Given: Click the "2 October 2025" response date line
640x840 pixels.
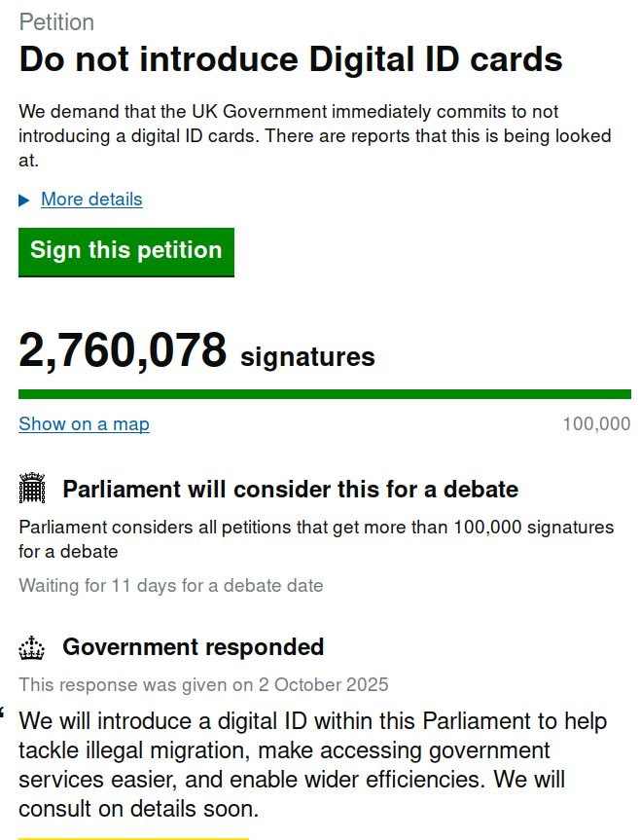Looking at the screenshot, I should [203, 684].
